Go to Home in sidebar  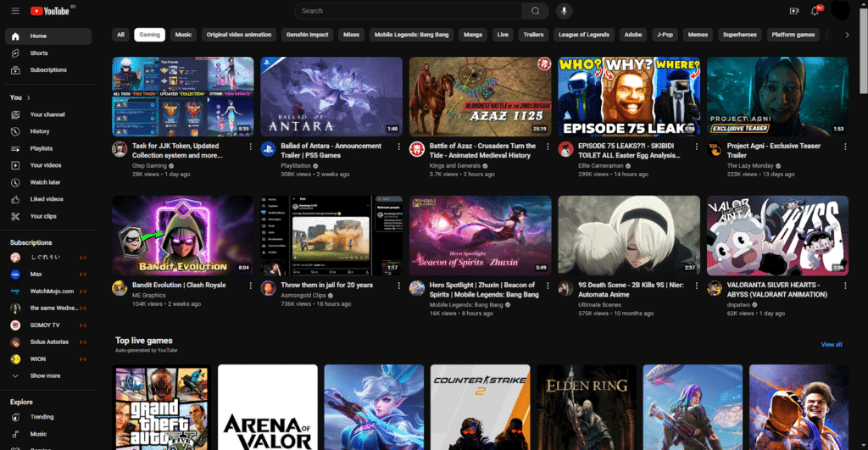click(x=48, y=36)
